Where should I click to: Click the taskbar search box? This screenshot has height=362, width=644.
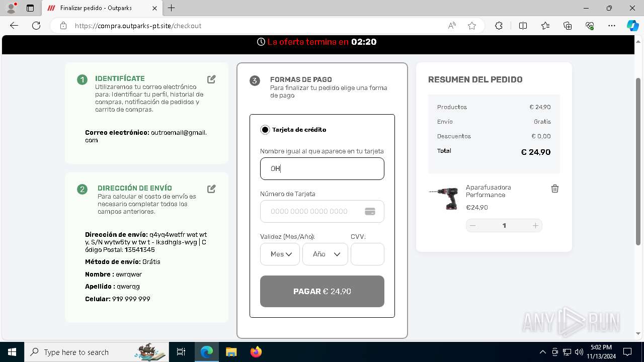pyautogui.click(x=97, y=352)
